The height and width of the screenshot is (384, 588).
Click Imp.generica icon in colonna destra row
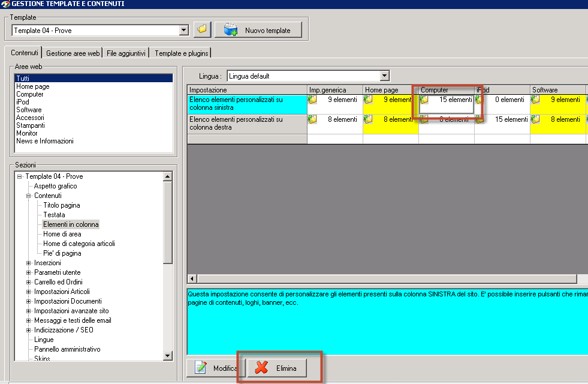pos(312,120)
